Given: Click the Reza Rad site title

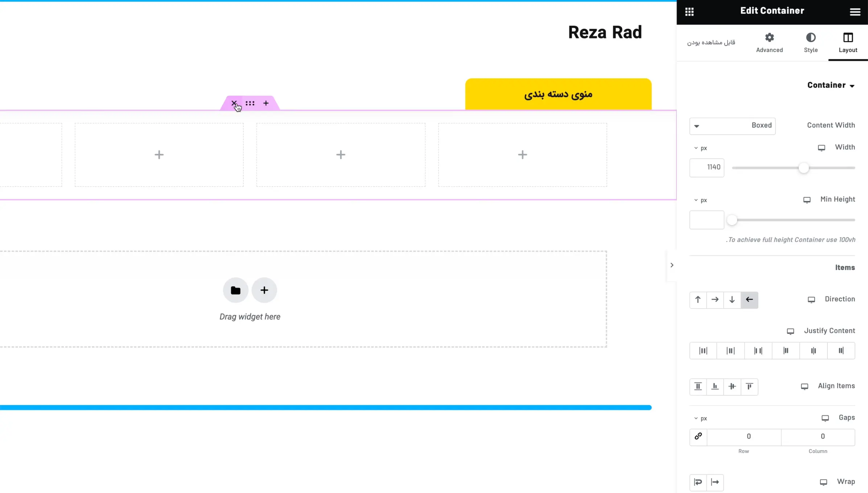Looking at the screenshot, I should coord(605,32).
